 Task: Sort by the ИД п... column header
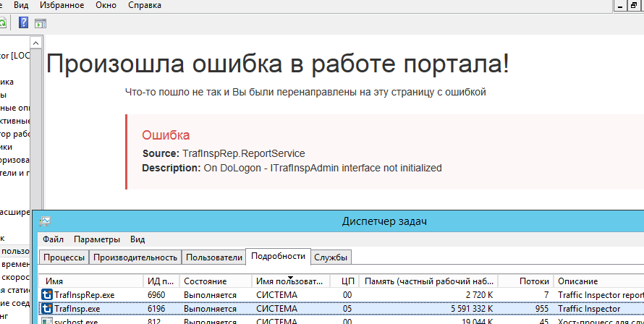coord(161,281)
